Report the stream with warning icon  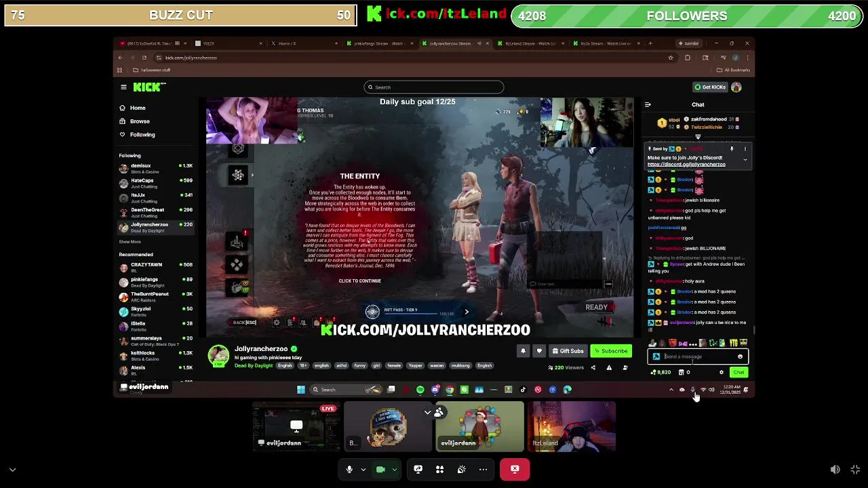point(609,368)
